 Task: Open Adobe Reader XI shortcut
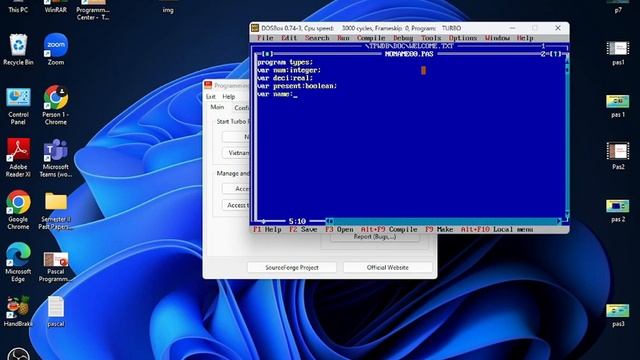(18, 158)
